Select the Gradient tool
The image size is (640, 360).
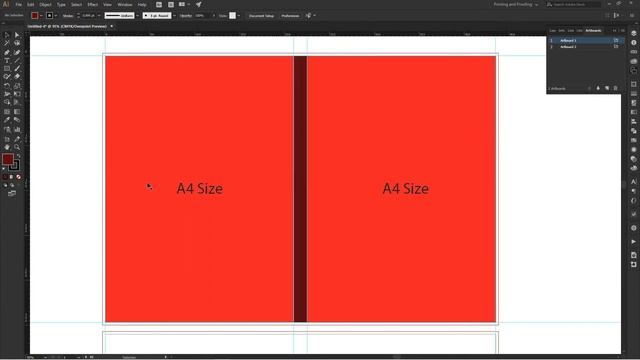pyautogui.click(x=17, y=111)
